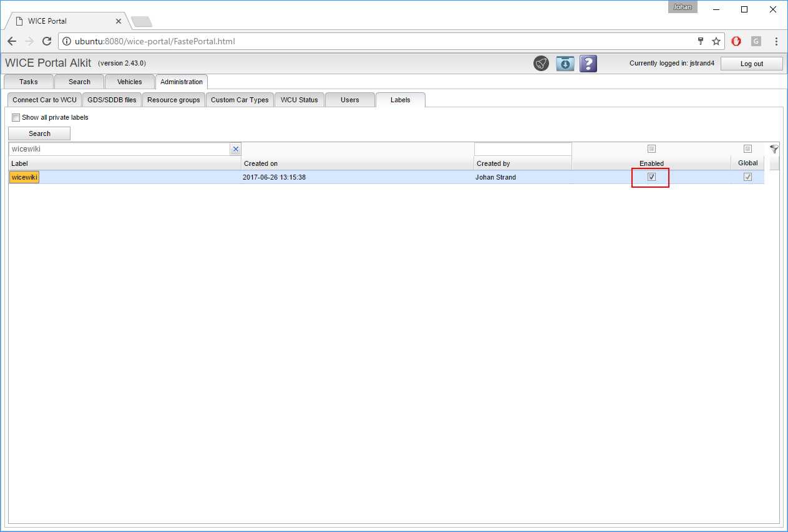Image resolution: width=788 pixels, height=532 pixels.
Task: Toggle the Global column filter checkbox
Action: (747, 149)
